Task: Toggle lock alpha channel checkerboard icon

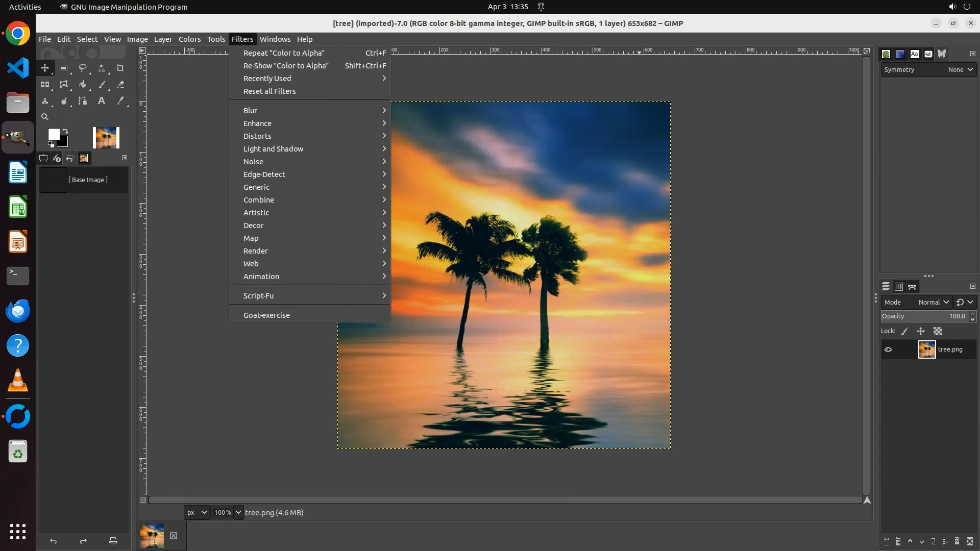Action: click(938, 331)
